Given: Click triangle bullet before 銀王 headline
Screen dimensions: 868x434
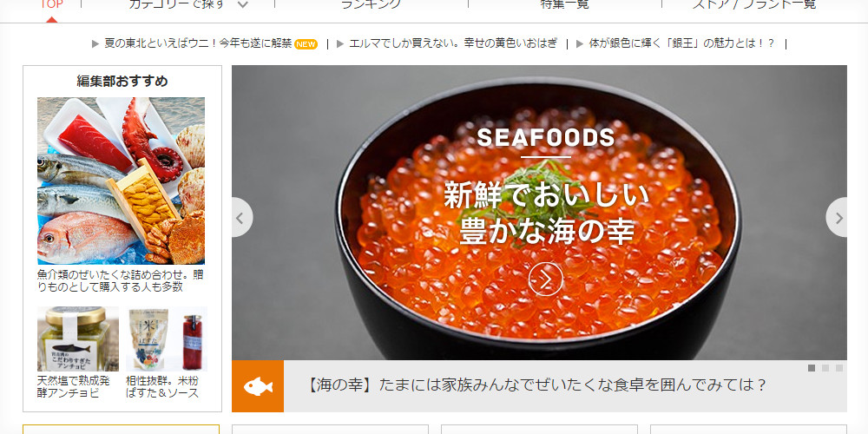Looking at the screenshot, I should (580, 43).
